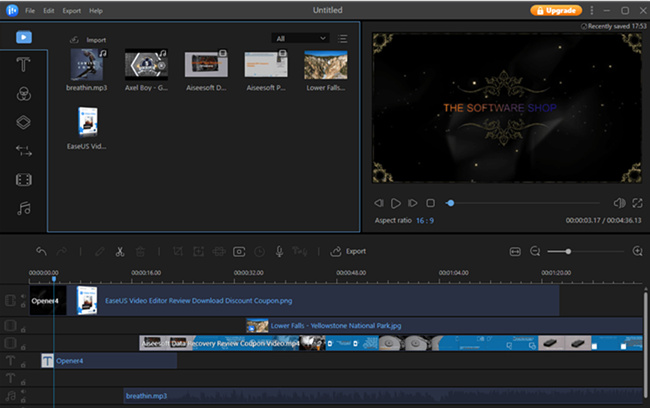
Task: Zoom in the timeline
Action: (638, 251)
